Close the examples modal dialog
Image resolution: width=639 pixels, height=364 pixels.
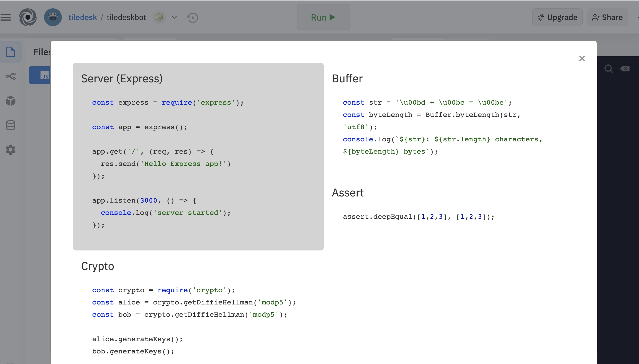[x=582, y=58]
